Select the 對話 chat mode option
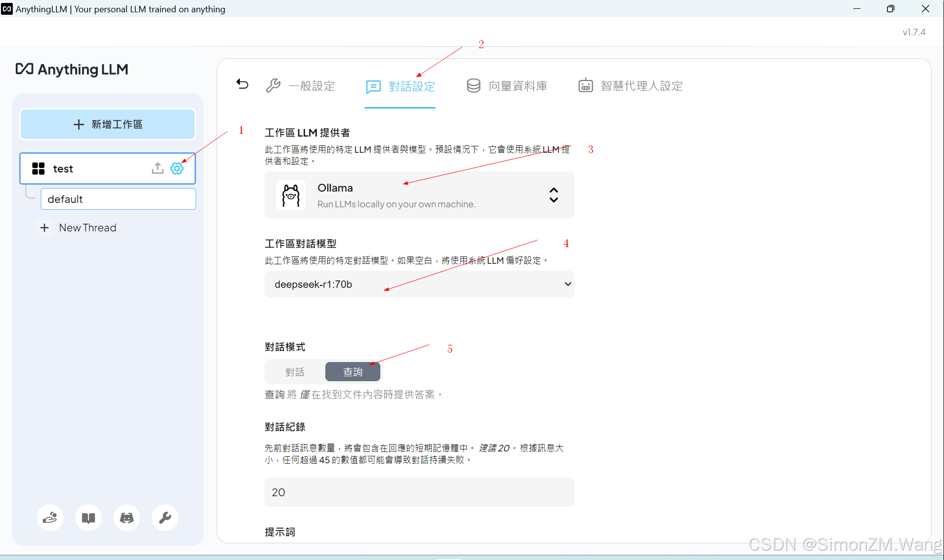This screenshot has height=560, width=944. point(295,372)
